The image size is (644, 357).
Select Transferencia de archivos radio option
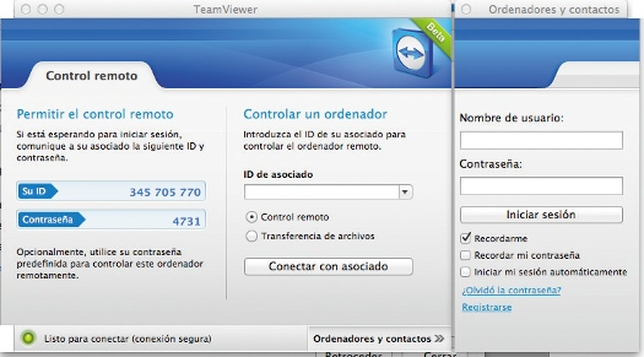251,236
